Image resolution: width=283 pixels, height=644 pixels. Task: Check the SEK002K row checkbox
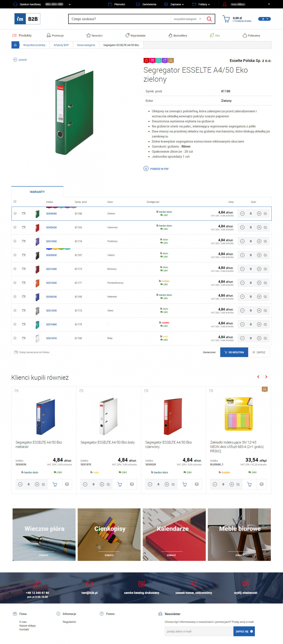(15, 227)
